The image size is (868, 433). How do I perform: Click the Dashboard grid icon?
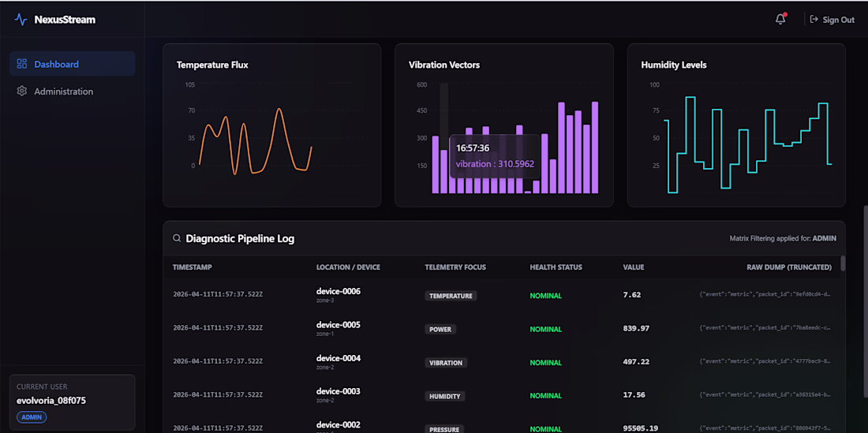pyautogui.click(x=22, y=64)
